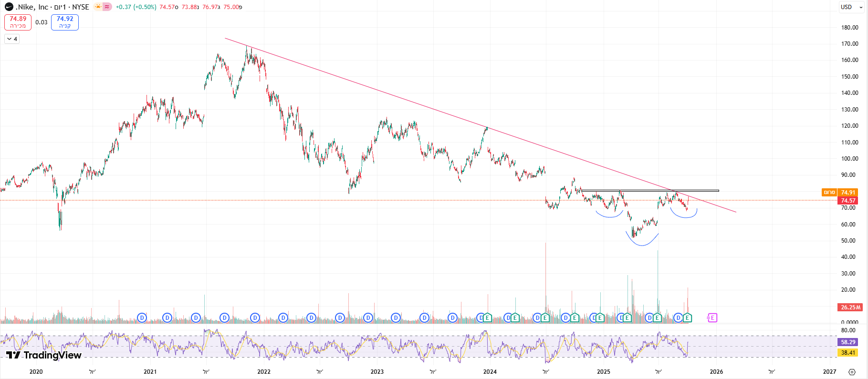Open the first 2022 dividend D marker
This screenshot has width=868, height=379.
click(x=283, y=318)
